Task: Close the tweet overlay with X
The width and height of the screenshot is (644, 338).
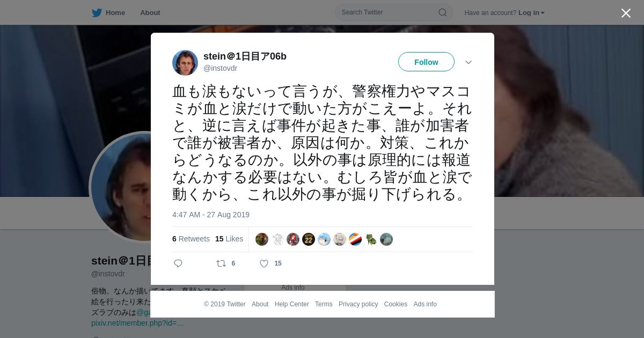Action: tap(626, 13)
